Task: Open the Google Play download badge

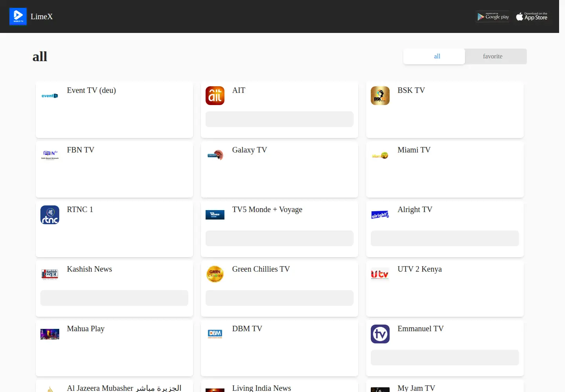Action: pyautogui.click(x=493, y=16)
